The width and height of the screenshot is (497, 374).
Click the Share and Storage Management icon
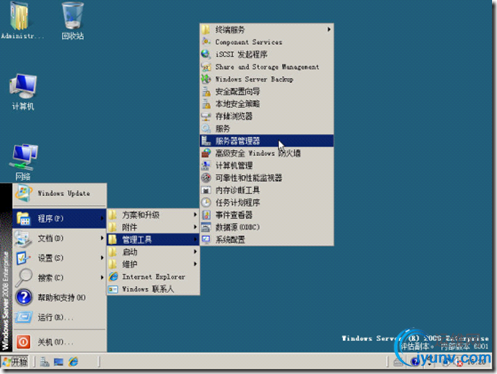point(206,67)
